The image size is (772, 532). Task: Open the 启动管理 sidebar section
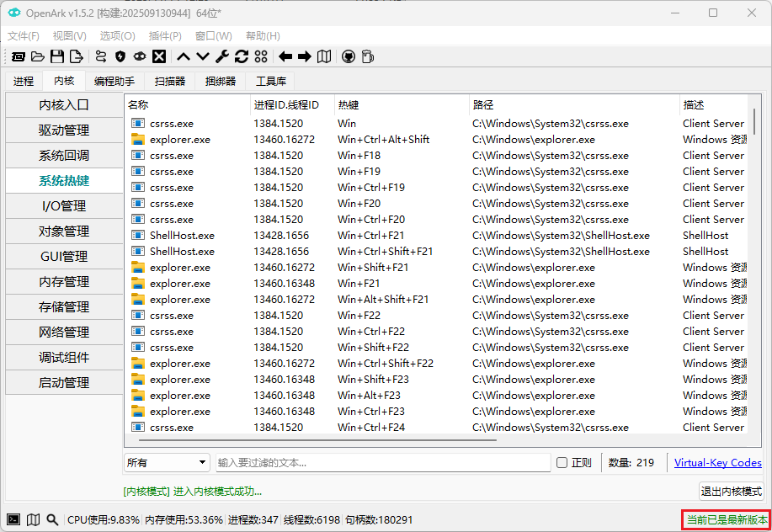64,383
